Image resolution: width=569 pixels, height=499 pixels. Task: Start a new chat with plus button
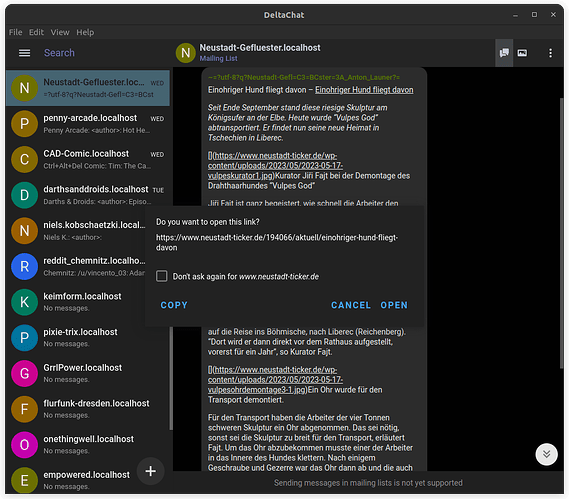pos(150,471)
